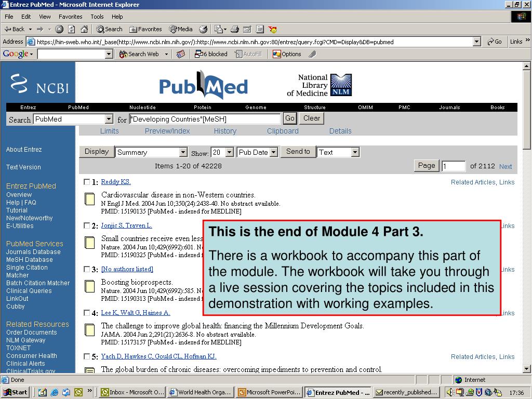
Task: Open the Home page icon
Action: point(84,29)
